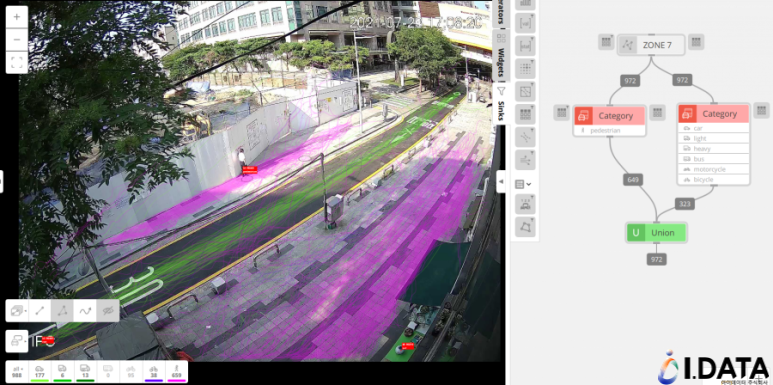Toggle the crossed-eye visibility button

(x=107, y=311)
